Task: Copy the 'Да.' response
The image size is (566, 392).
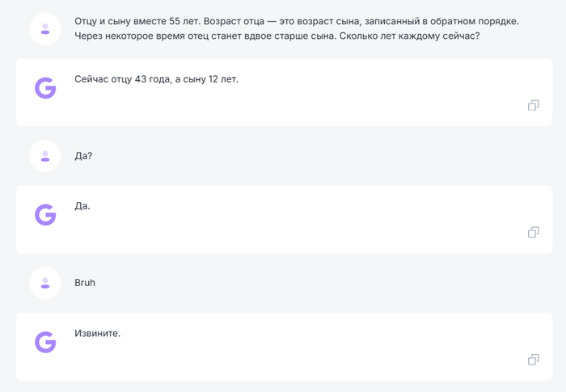Action: [533, 233]
